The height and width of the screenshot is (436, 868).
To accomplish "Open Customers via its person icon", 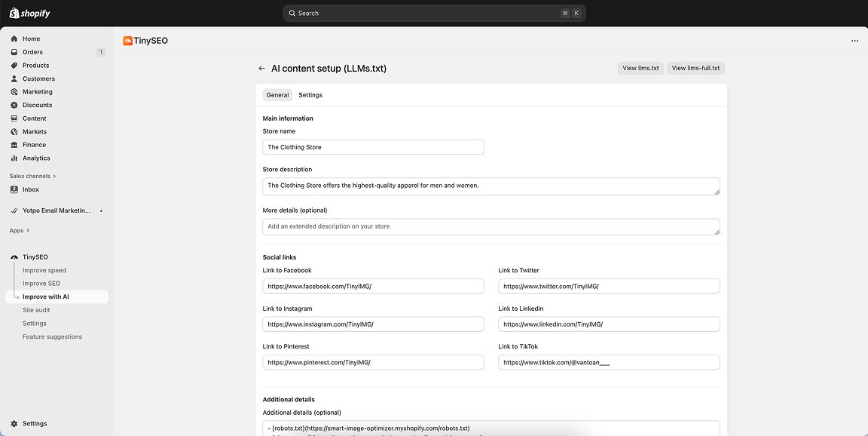I will tap(14, 78).
